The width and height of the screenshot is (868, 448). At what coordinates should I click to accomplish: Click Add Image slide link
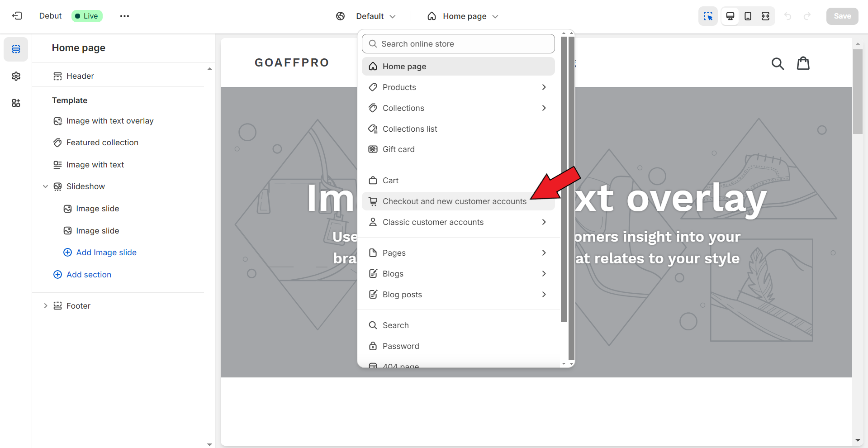coord(106,253)
